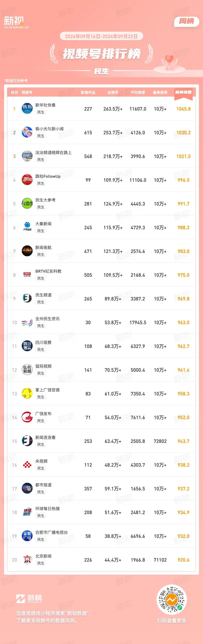
Task: Click the QR code 扫码查看更多
Action: coord(172,600)
